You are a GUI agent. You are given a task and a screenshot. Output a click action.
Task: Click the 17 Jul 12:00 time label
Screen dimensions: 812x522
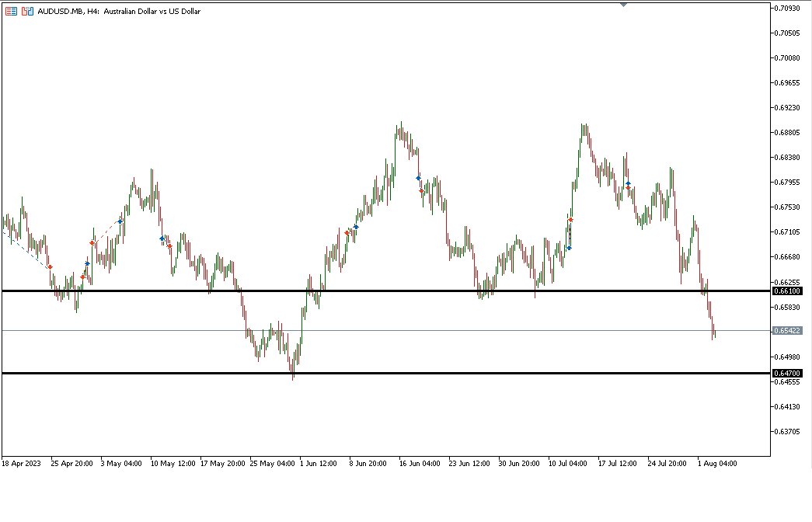tap(617, 464)
